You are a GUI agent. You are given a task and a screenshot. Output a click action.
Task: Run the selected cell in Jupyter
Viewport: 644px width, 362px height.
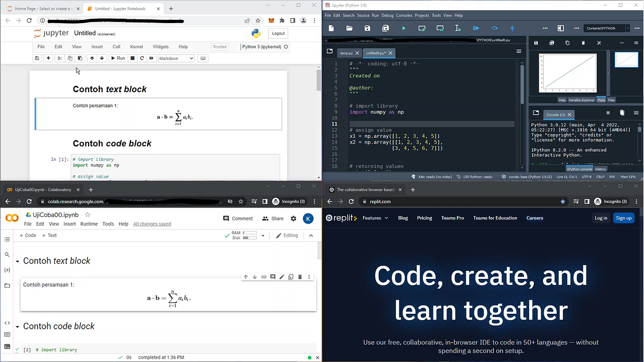pos(118,58)
